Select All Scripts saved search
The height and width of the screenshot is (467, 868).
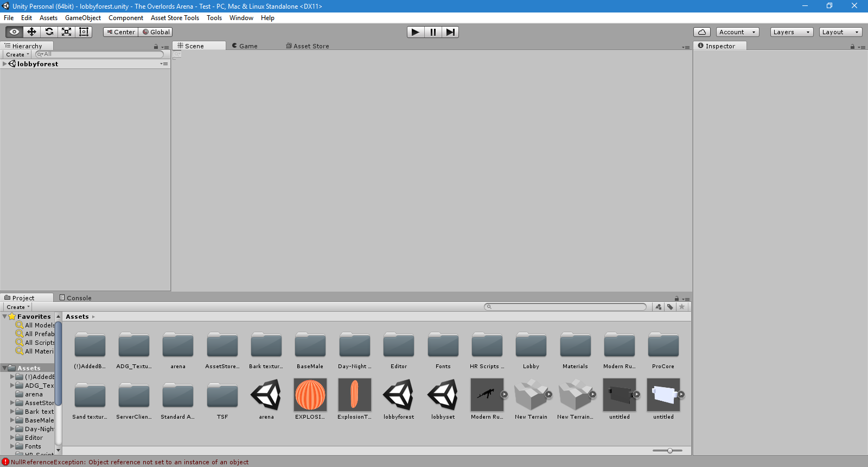(x=36, y=343)
